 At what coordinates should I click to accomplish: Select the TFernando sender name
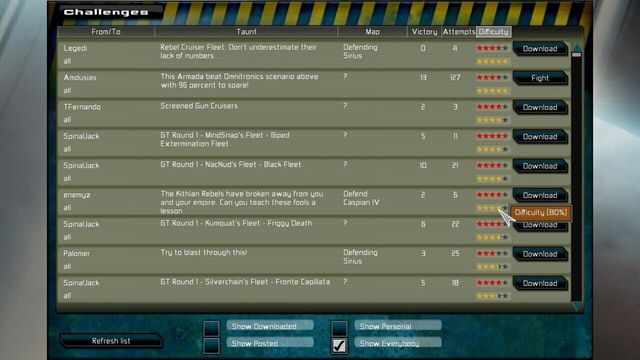pos(82,107)
